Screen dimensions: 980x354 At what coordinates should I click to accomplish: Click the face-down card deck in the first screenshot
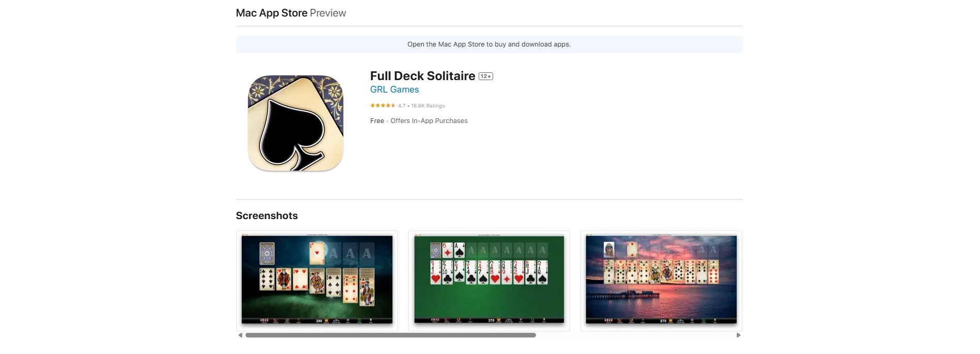pos(267,253)
